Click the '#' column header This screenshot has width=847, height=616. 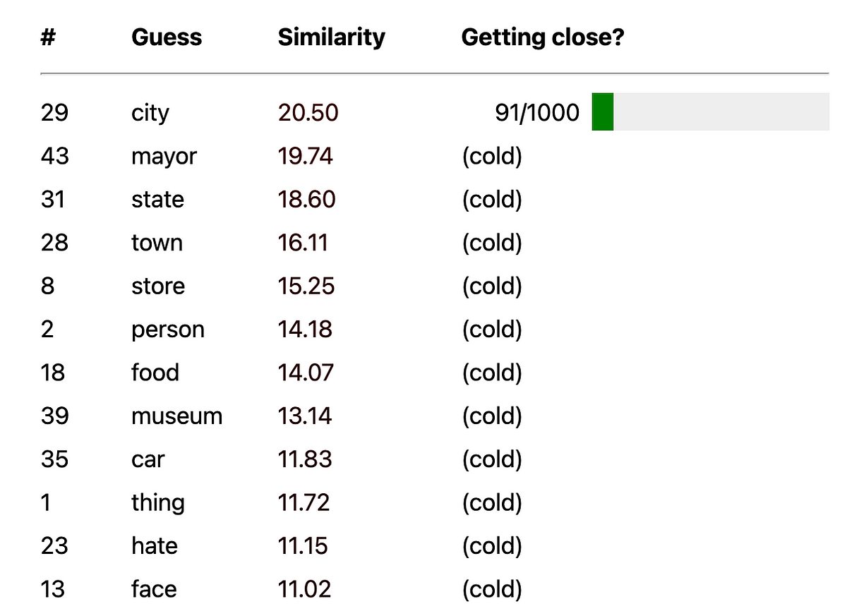[48, 37]
